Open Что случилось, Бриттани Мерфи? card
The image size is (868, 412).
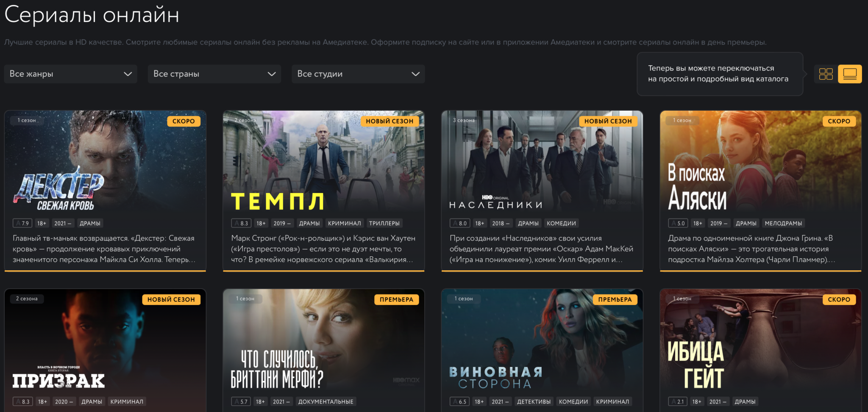(324, 350)
